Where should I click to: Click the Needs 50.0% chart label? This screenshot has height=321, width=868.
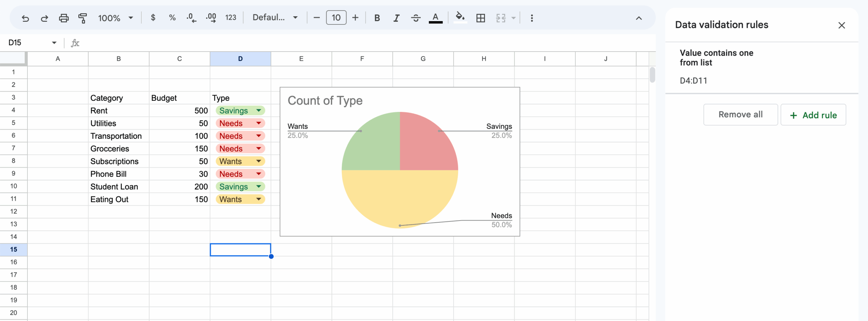click(501, 220)
